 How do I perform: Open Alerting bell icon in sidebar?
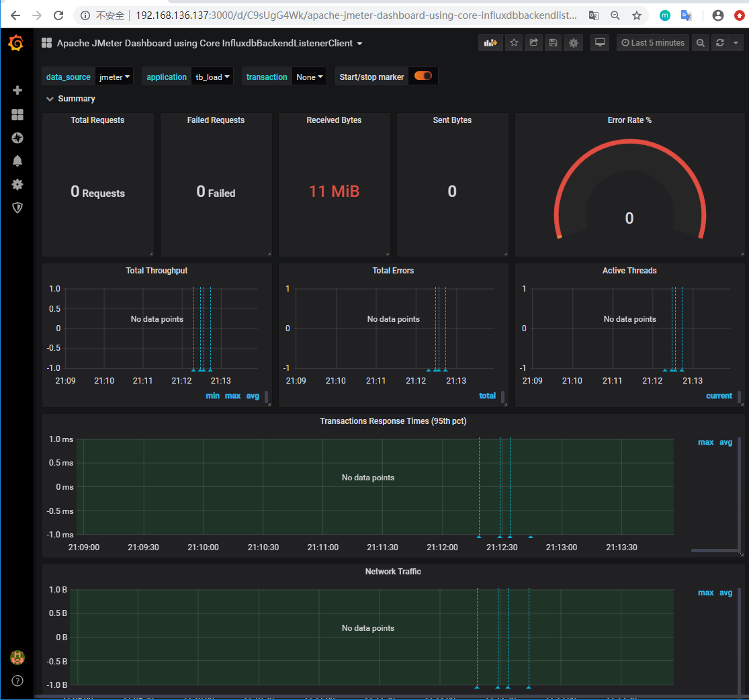[x=17, y=161]
